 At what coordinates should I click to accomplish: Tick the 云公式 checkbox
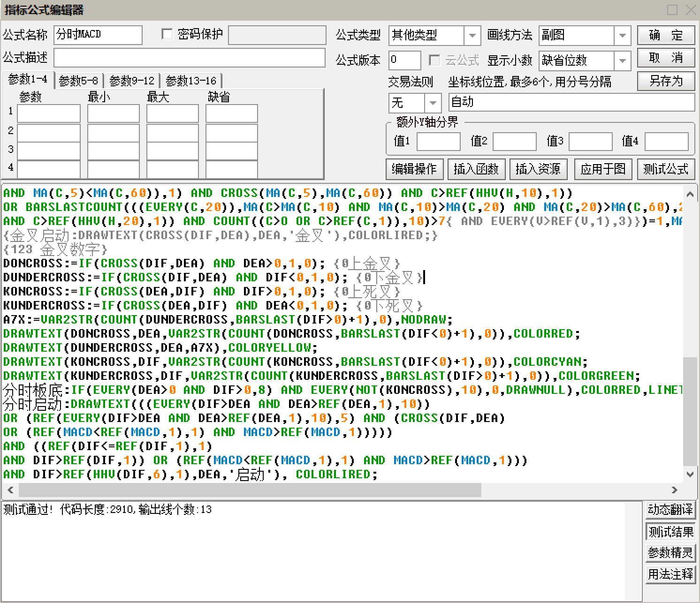pos(434,60)
